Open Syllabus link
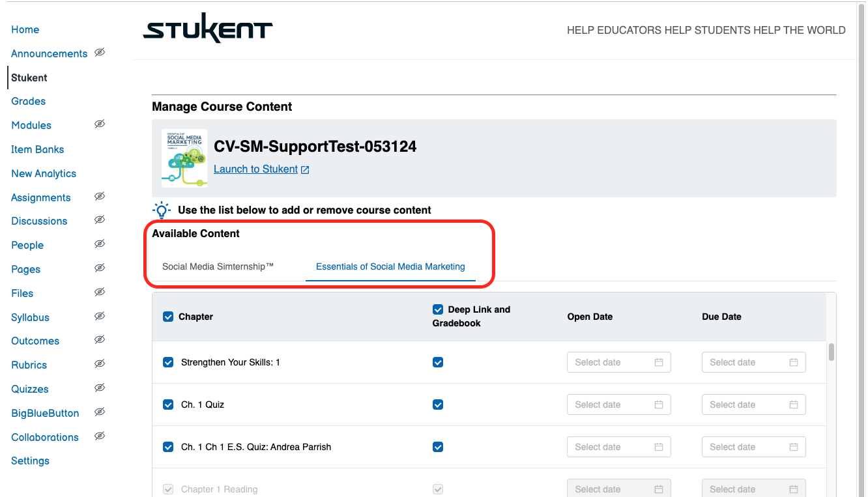The image size is (868, 497). [30, 317]
